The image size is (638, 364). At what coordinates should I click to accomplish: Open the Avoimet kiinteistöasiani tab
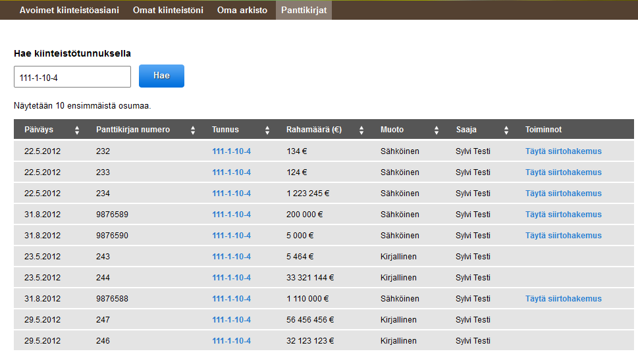pos(69,10)
